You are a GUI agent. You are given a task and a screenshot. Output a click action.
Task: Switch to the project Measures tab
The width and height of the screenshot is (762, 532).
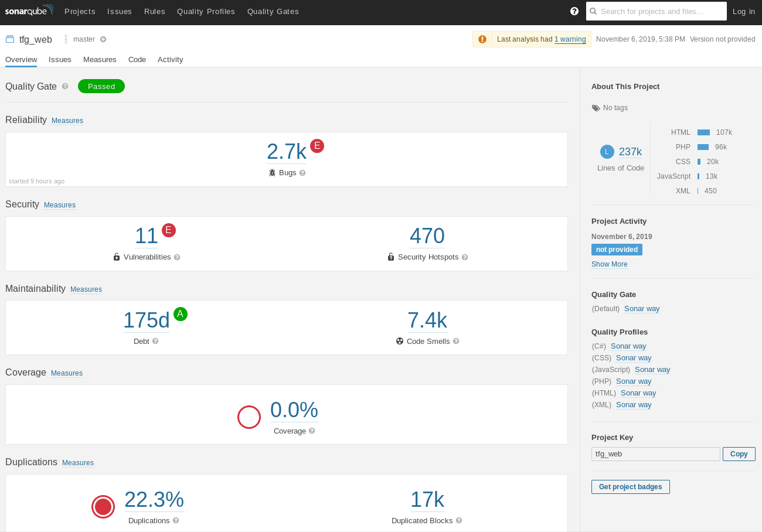[x=100, y=60]
